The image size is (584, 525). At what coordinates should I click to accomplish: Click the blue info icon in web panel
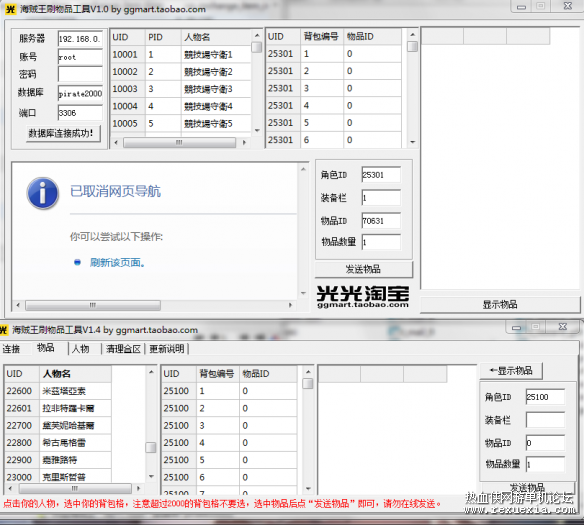43,193
